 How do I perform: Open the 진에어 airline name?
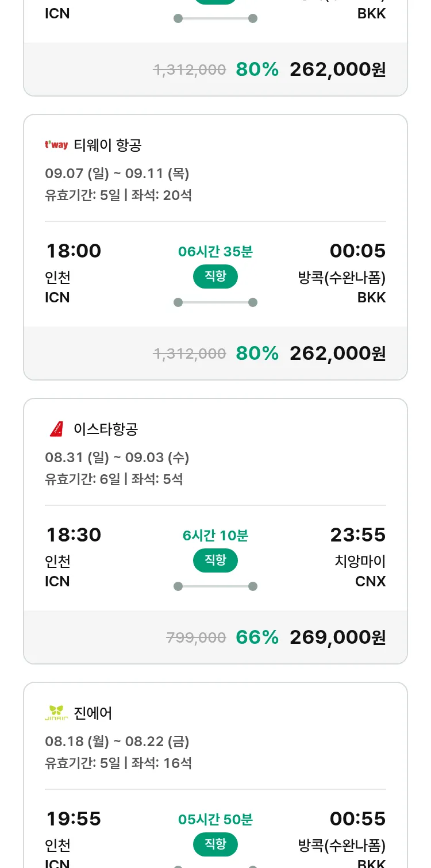(93, 713)
